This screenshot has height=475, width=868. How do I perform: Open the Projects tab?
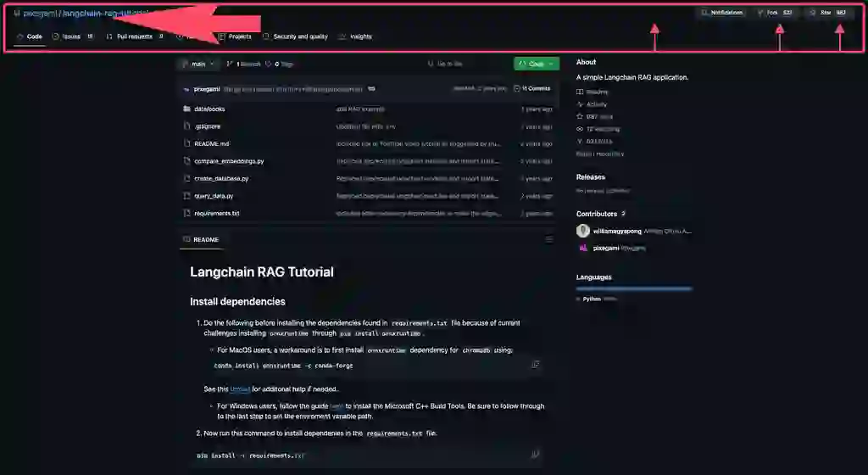point(235,36)
